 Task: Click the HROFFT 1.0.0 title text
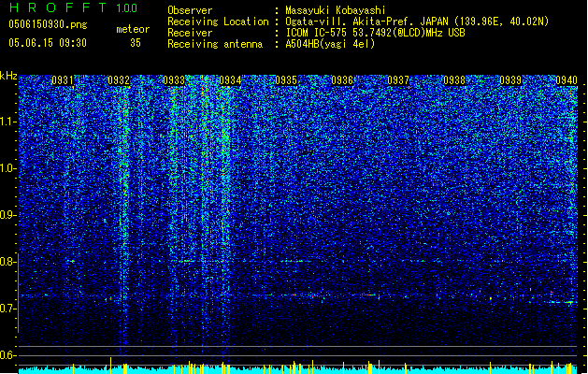click(x=73, y=7)
